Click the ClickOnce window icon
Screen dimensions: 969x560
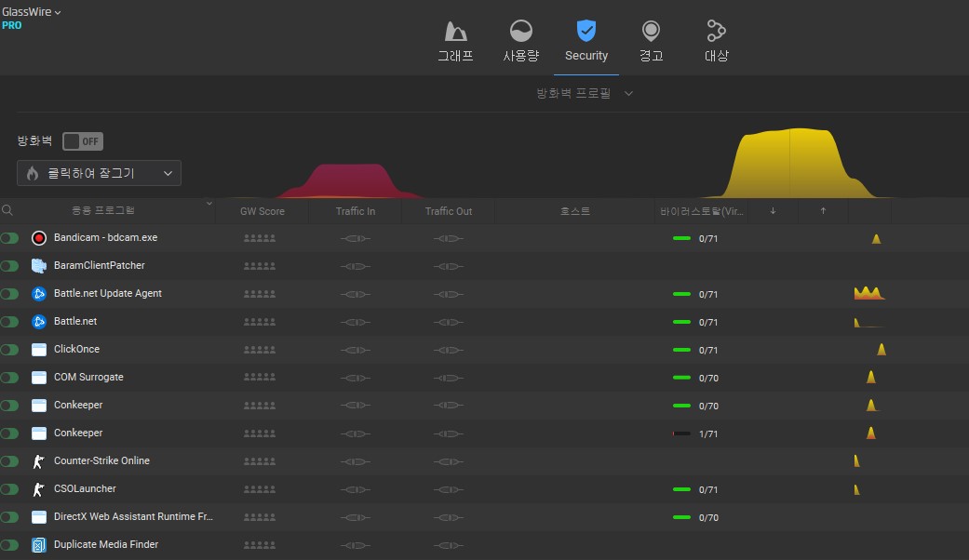[x=39, y=350]
